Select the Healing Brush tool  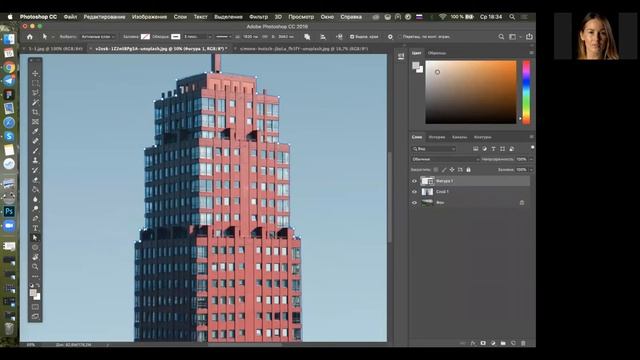tap(35, 141)
